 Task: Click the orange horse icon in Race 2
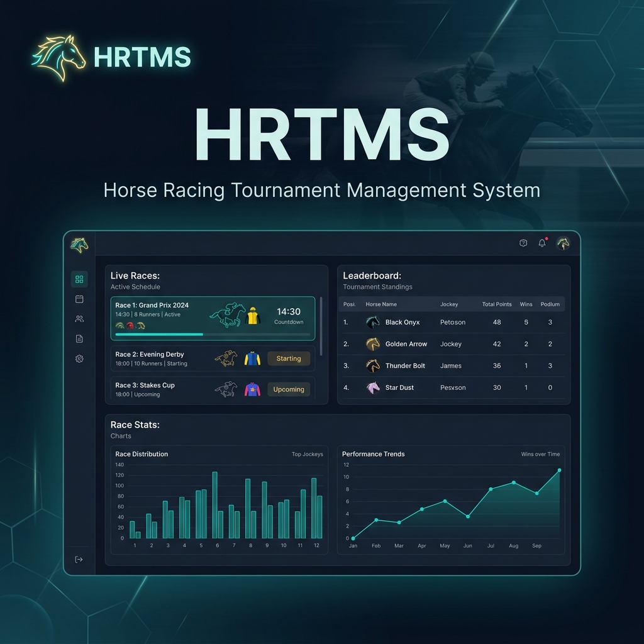tap(226, 358)
